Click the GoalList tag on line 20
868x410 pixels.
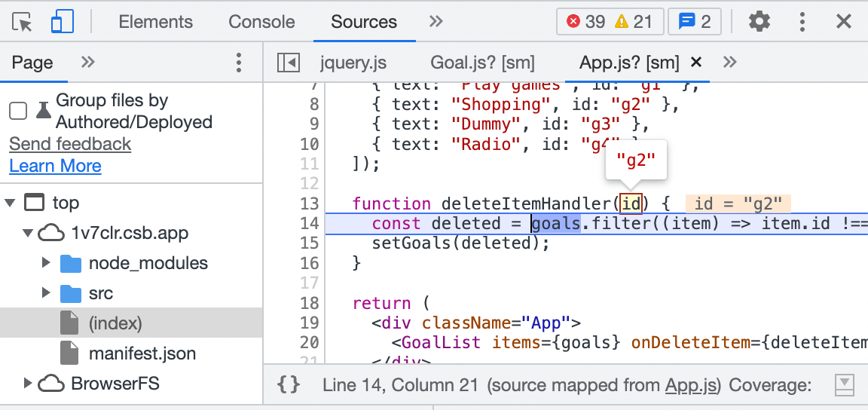point(442,342)
